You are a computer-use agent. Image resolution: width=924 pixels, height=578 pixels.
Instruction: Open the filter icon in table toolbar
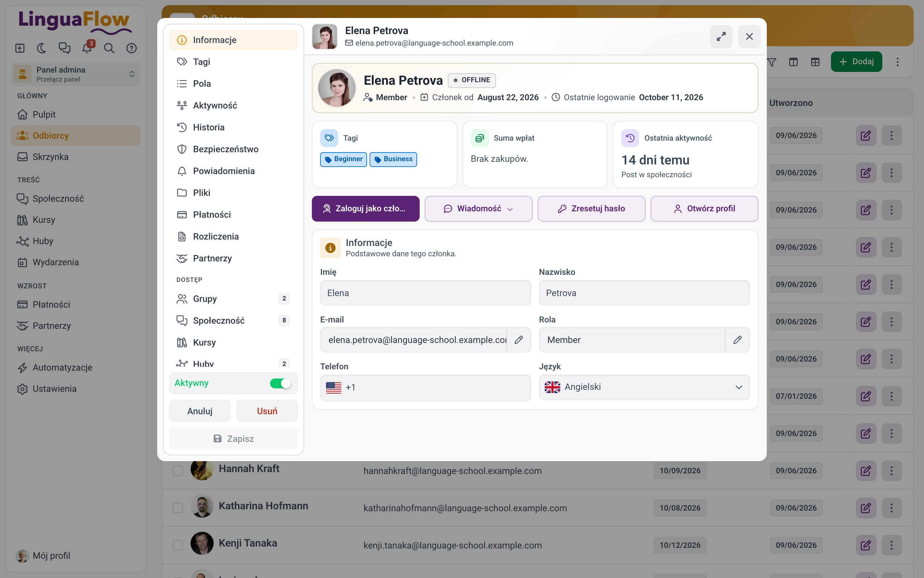pyautogui.click(x=772, y=62)
